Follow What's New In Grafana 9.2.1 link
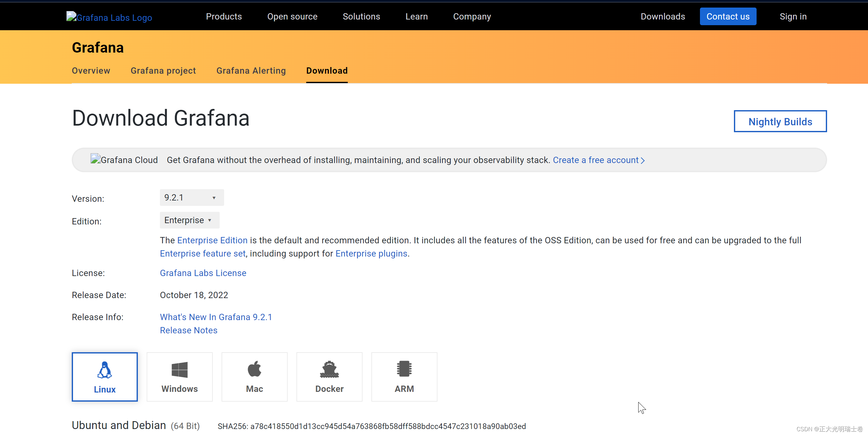The width and height of the screenshot is (868, 435). (216, 317)
